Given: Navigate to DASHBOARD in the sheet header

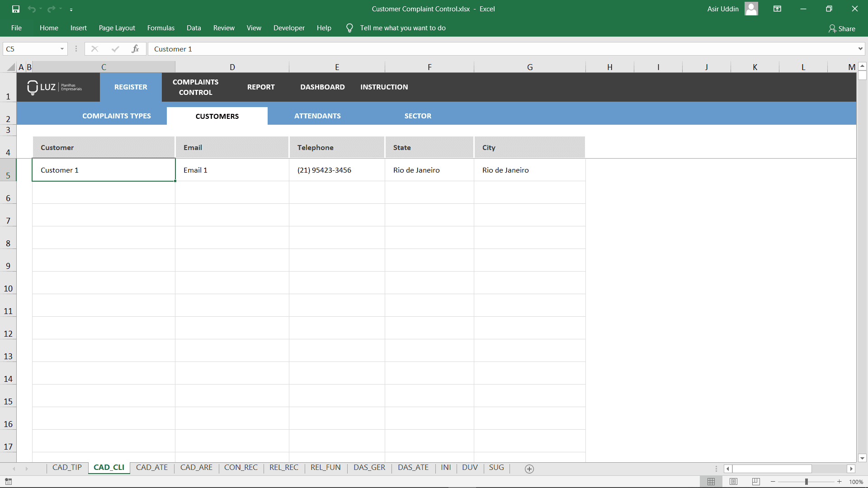Looking at the screenshot, I should (x=322, y=87).
